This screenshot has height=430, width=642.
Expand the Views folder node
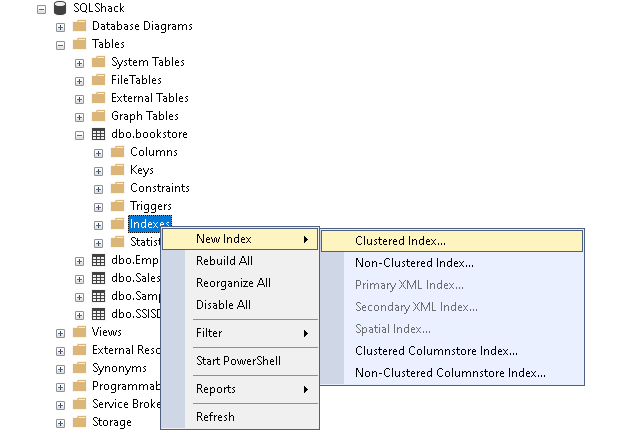point(60,332)
